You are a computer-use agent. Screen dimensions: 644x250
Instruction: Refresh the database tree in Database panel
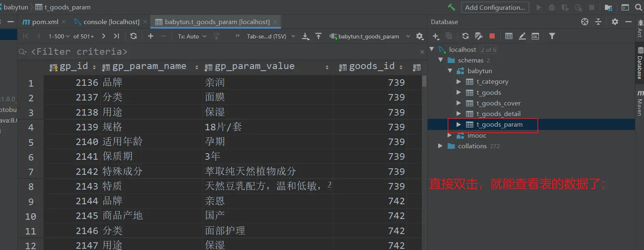pyautogui.click(x=465, y=36)
